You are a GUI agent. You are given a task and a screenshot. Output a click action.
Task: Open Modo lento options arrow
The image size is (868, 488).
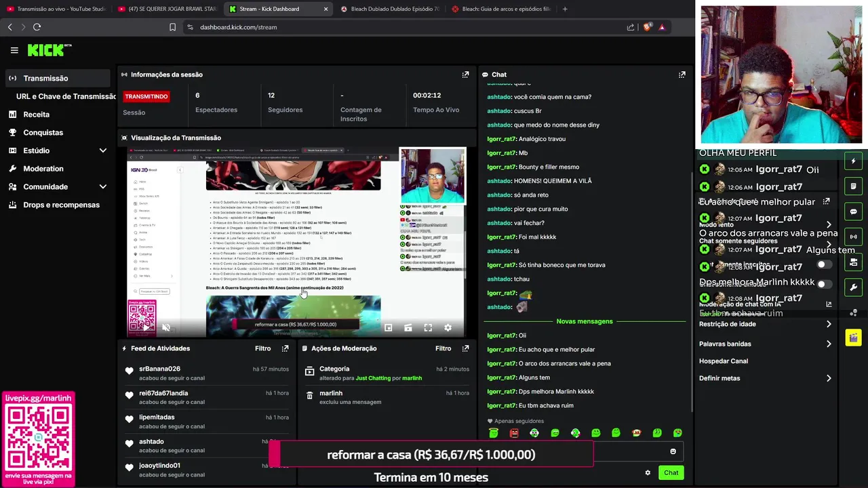[829, 224]
